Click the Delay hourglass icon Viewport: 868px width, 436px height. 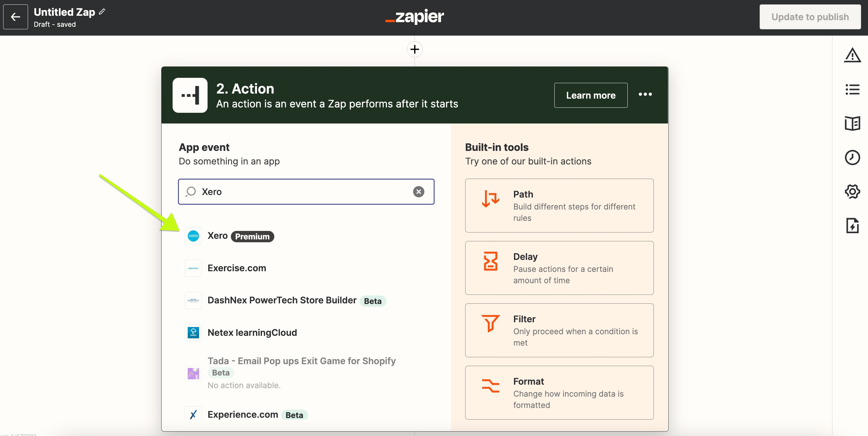click(x=491, y=261)
